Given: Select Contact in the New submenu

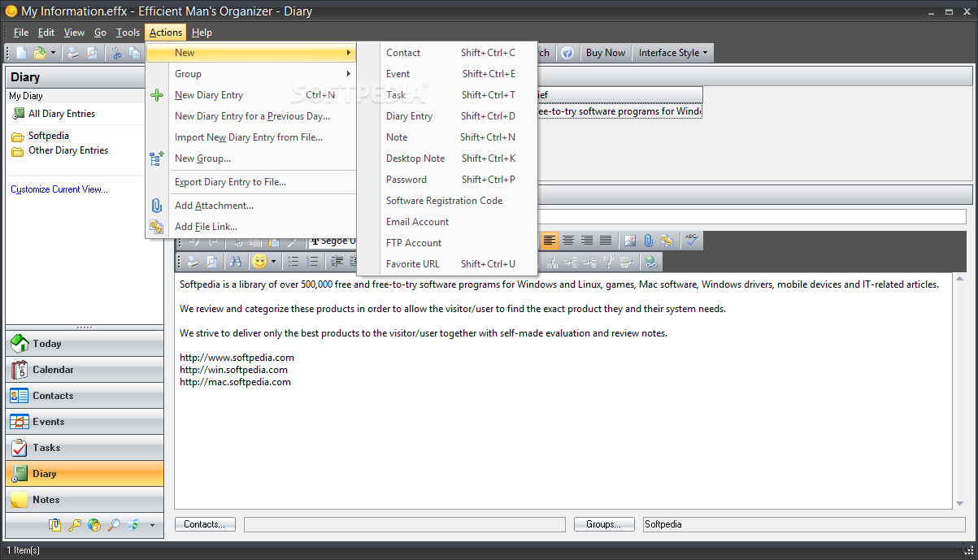Looking at the screenshot, I should (447, 53).
